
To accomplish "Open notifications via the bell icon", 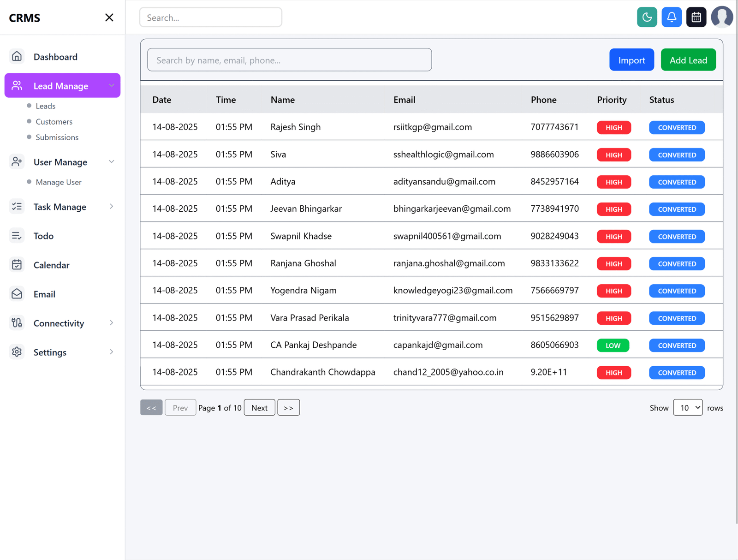I will click(672, 17).
